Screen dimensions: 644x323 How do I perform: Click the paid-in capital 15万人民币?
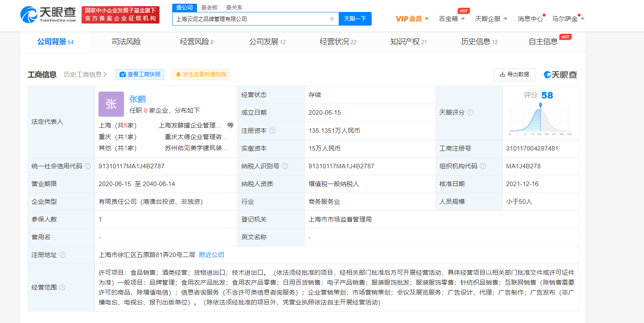(324, 149)
